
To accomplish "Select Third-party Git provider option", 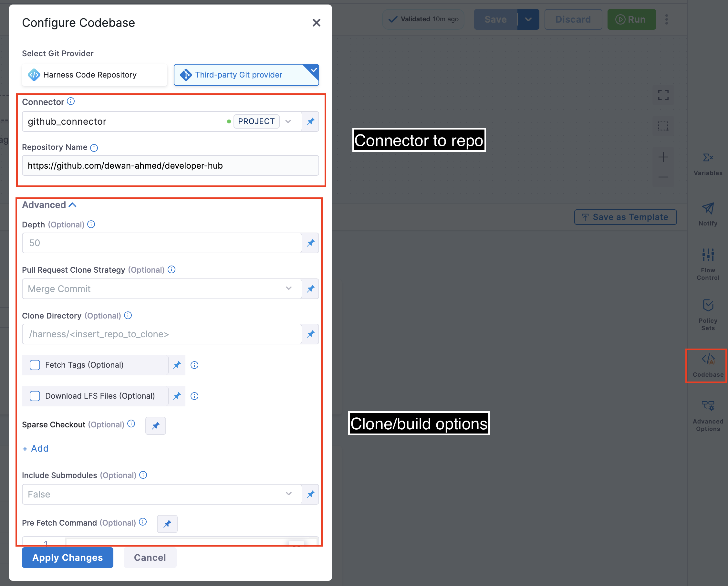I will pos(246,75).
